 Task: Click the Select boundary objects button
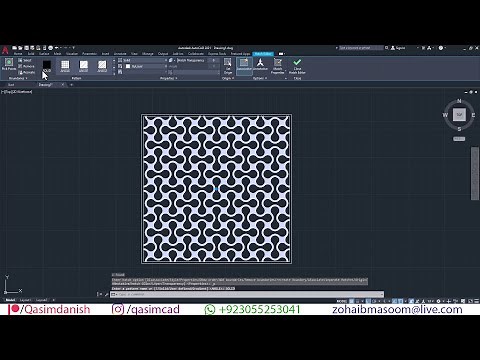tap(25, 60)
